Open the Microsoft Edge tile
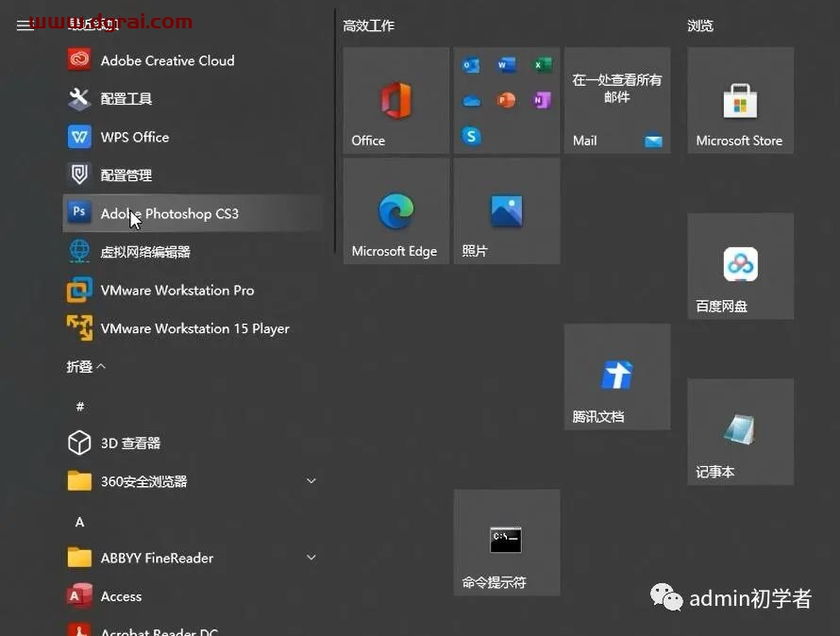 pyautogui.click(x=395, y=210)
